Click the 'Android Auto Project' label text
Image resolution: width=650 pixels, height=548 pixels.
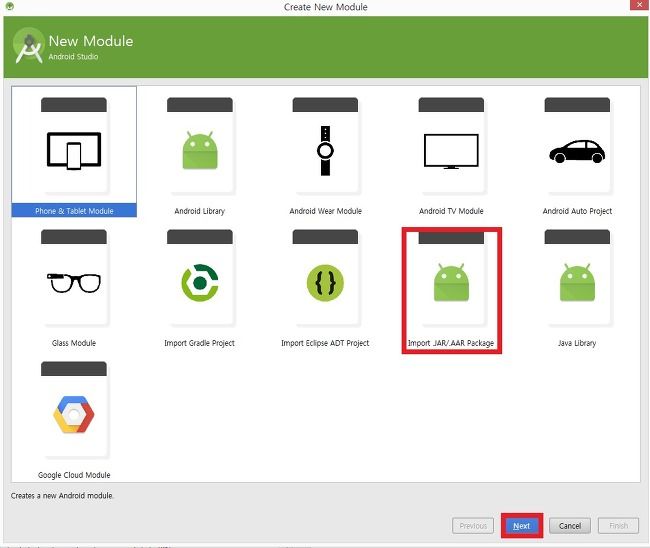(x=577, y=211)
